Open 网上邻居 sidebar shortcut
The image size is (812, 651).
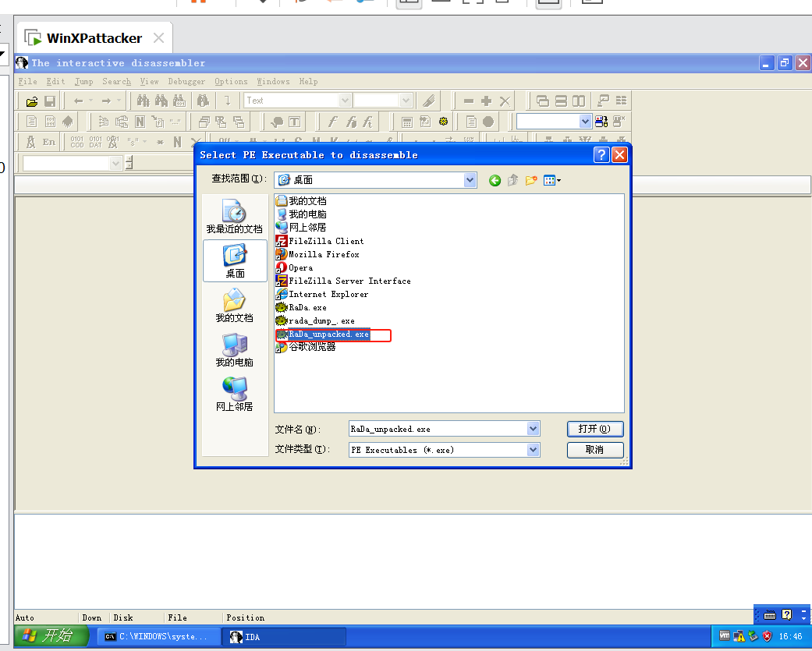click(x=235, y=394)
